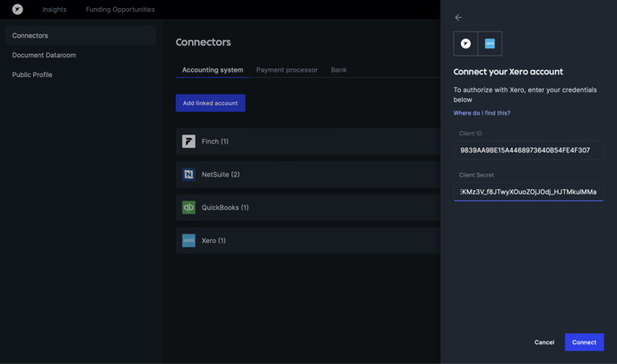Click the NetSuite logo icon
The image size is (617, 364).
coord(188,174)
